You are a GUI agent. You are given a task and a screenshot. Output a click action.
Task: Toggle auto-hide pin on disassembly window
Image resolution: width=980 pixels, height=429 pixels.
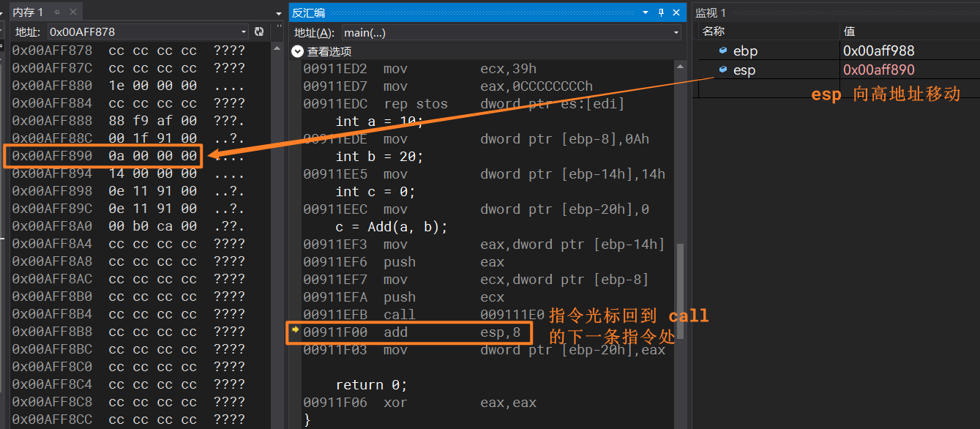pos(661,12)
